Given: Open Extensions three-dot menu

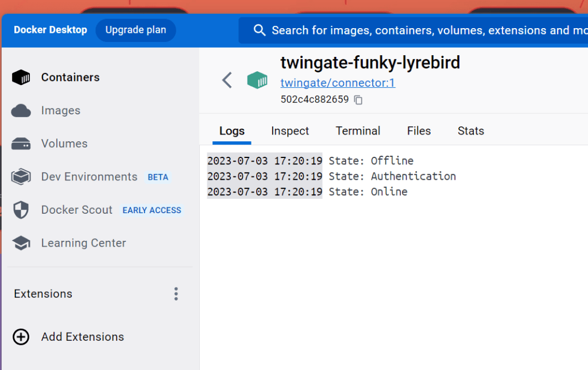Looking at the screenshot, I should click(176, 294).
